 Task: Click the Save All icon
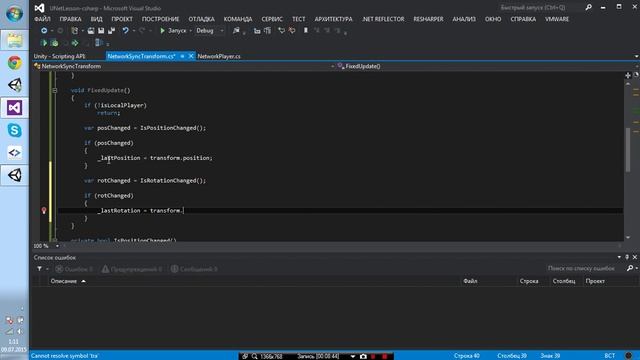[111, 31]
